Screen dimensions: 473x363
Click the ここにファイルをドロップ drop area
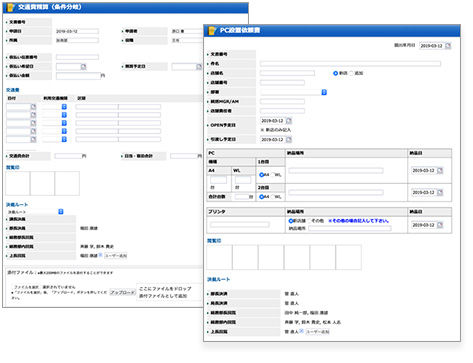[x=169, y=292]
